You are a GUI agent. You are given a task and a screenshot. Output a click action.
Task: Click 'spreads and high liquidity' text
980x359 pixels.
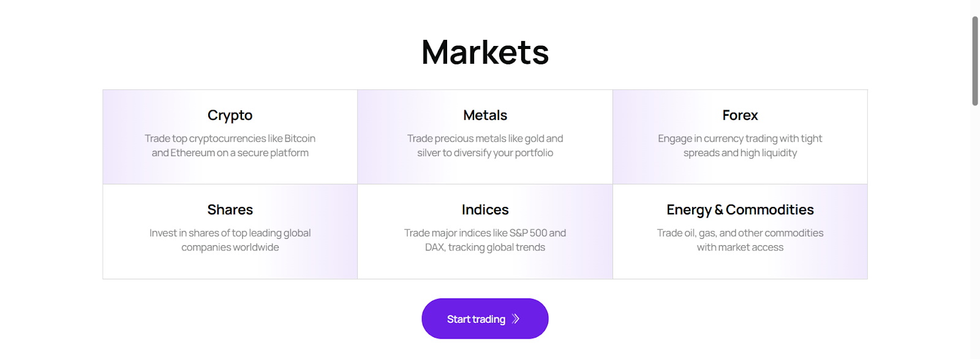coord(740,153)
